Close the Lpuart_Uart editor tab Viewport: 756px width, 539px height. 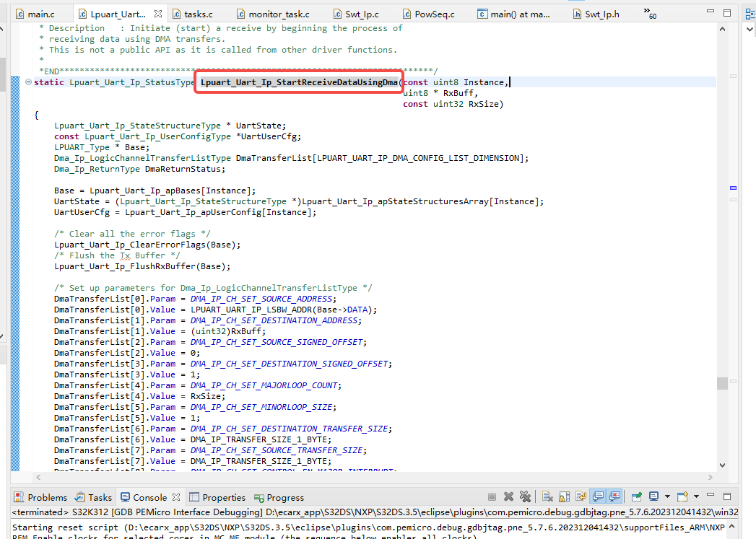[157, 14]
